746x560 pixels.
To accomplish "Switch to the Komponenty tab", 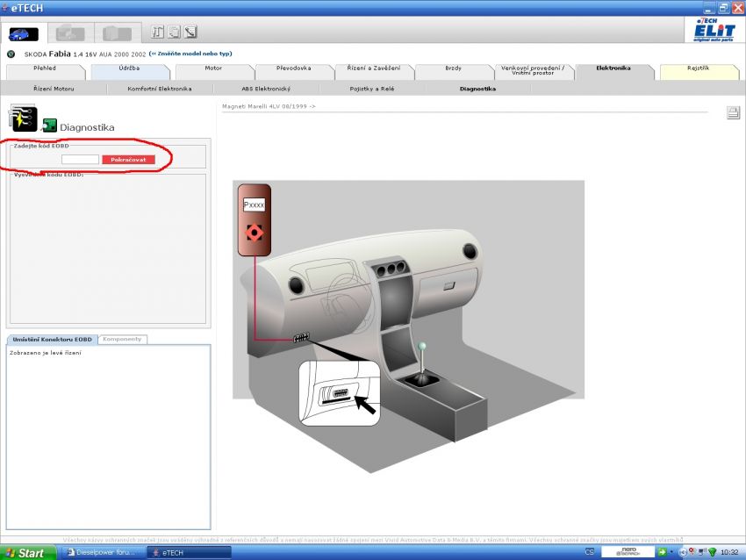I will pos(122,339).
